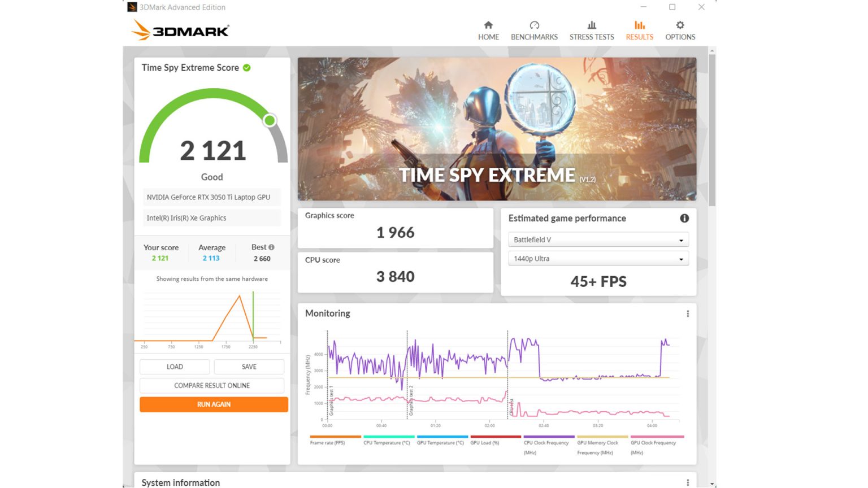Click the Graphics score value 1 966
The image size is (868, 488).
tap(396, 233)
